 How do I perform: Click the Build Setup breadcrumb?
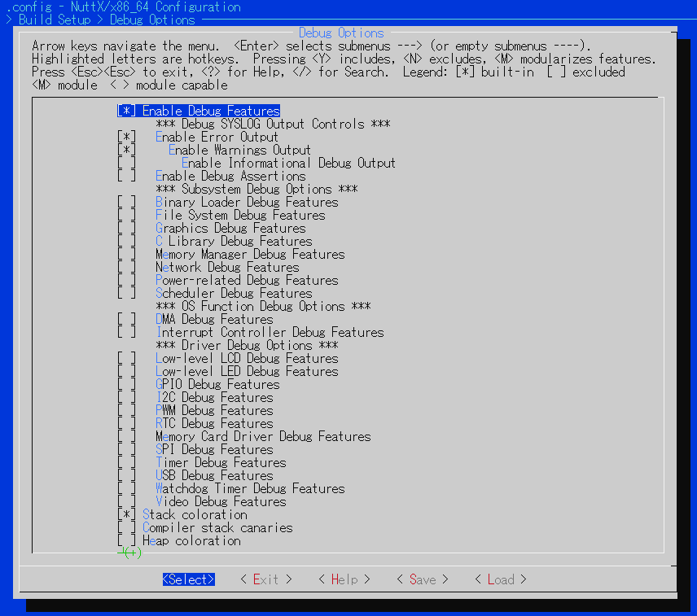click(x=55, y=20)
